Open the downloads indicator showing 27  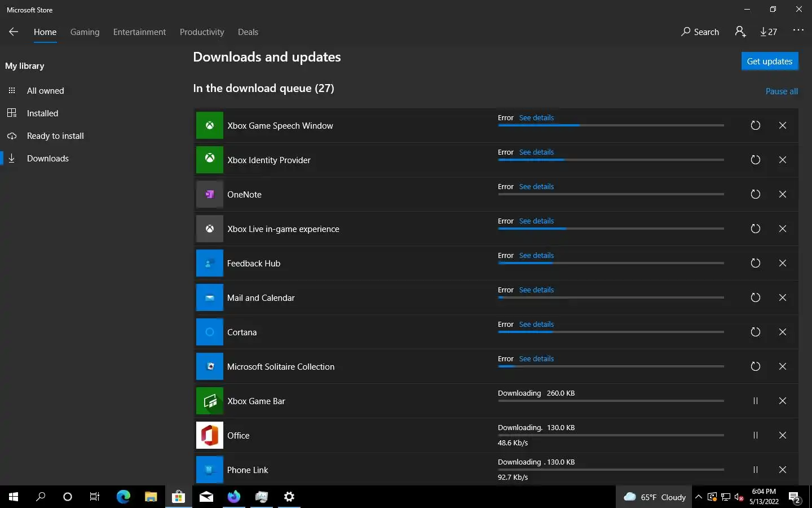[769, 32]
